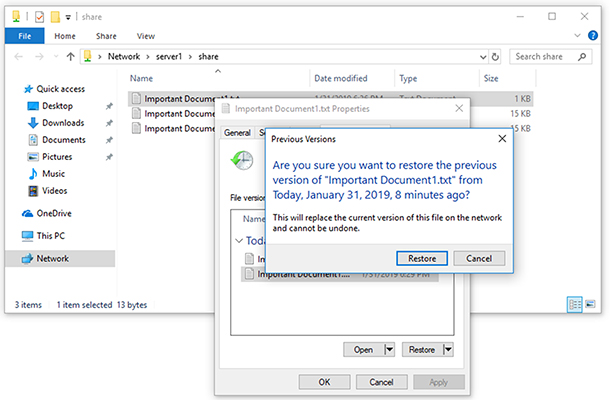The height and width of the screenshot is (400, 610).
Task: Click the Search share input box
Action: click(x=545, y=57)
